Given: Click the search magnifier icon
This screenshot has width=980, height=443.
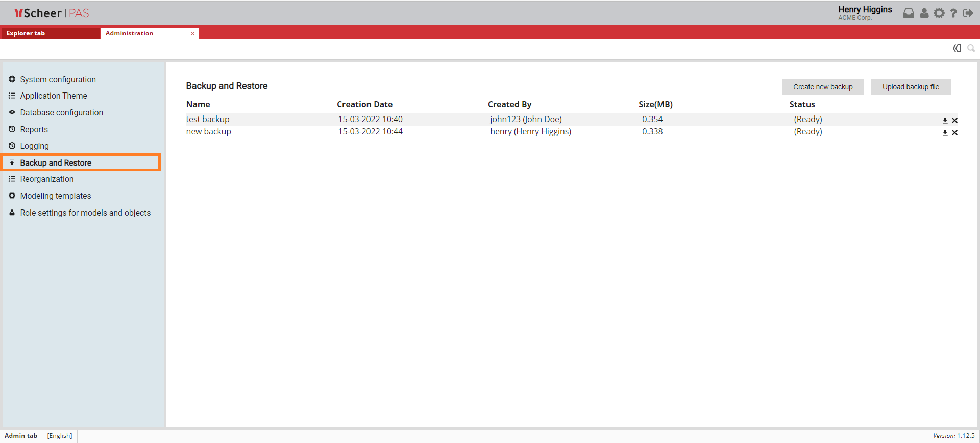Looking at the screenshot, I should (x=971, y=48).
